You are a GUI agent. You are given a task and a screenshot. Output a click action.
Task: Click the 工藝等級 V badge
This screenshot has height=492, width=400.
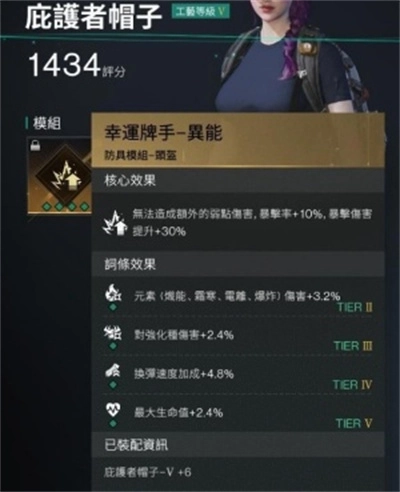tap(200, 12)
